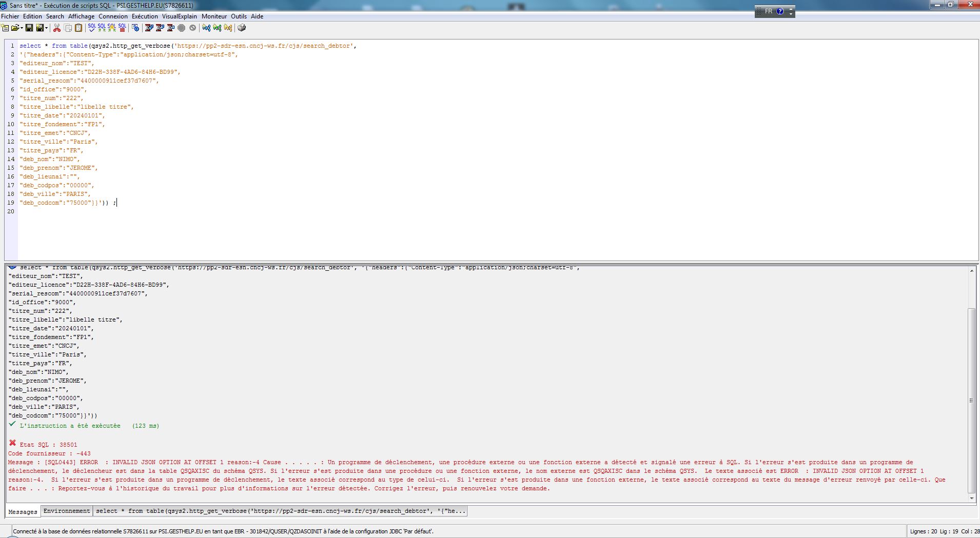Expand the Save As dropdown arrow
Image resolution: width=980 pixels, height=538 pixels.
pyautogui.click(x=46, y=28)
